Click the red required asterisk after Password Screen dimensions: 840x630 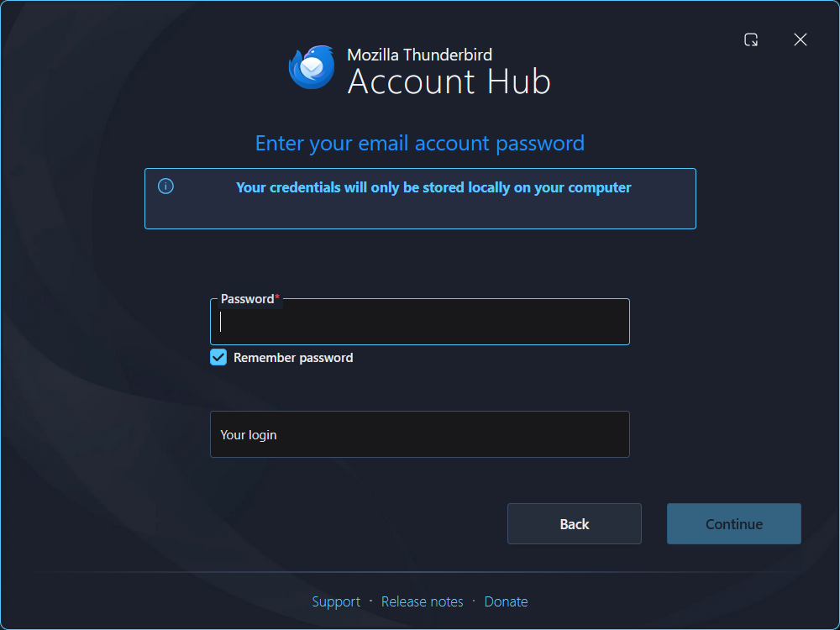(277, 297)
